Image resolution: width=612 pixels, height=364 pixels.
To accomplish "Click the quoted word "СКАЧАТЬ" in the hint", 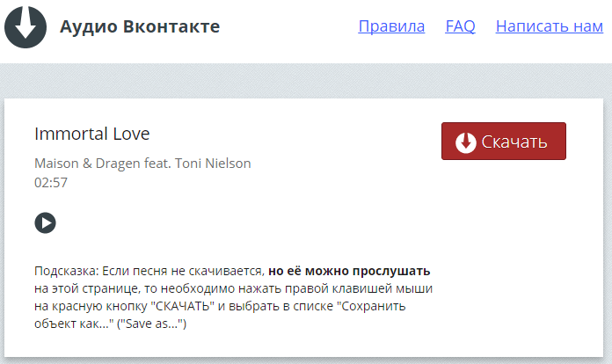I will (x=182, y=306).
